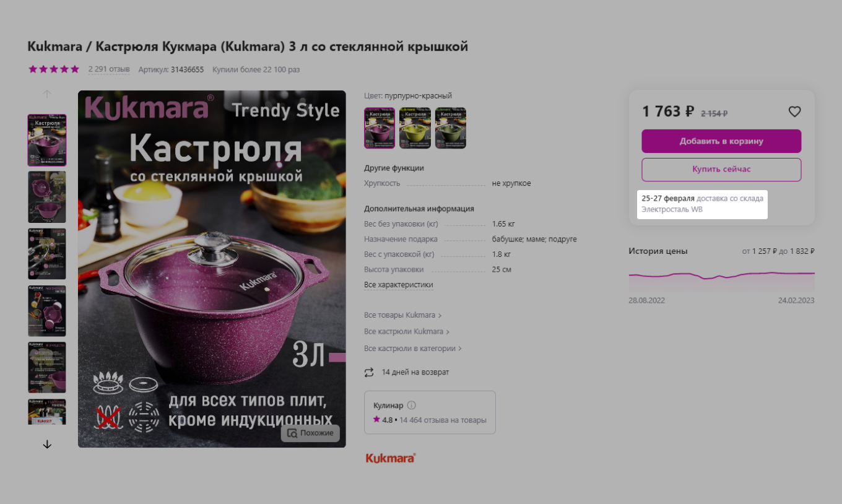This screenshot has width=842, height=504.
Task: Click the 14-day return arrows icon
Action: [369, 372]
